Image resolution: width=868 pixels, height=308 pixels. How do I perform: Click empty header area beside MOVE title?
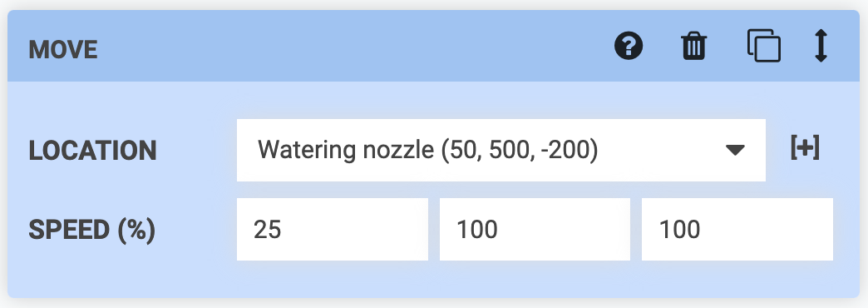354,47
